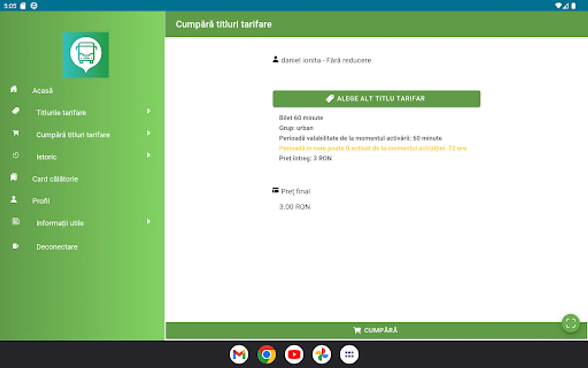Viewport: 588px width, 368px height.
Task: Click the person icon next to Profil
Action: (x=13, y=199)
